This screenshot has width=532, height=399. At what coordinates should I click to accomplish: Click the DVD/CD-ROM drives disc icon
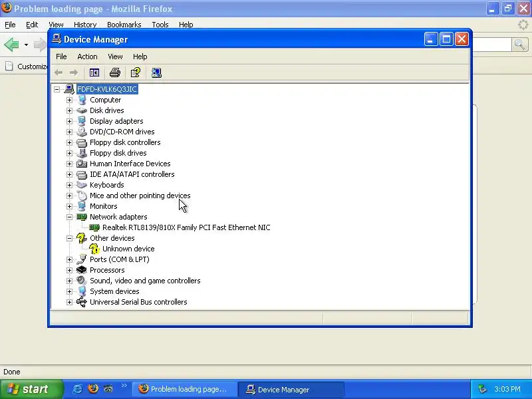pyautogui.click(x=82, y=132)
